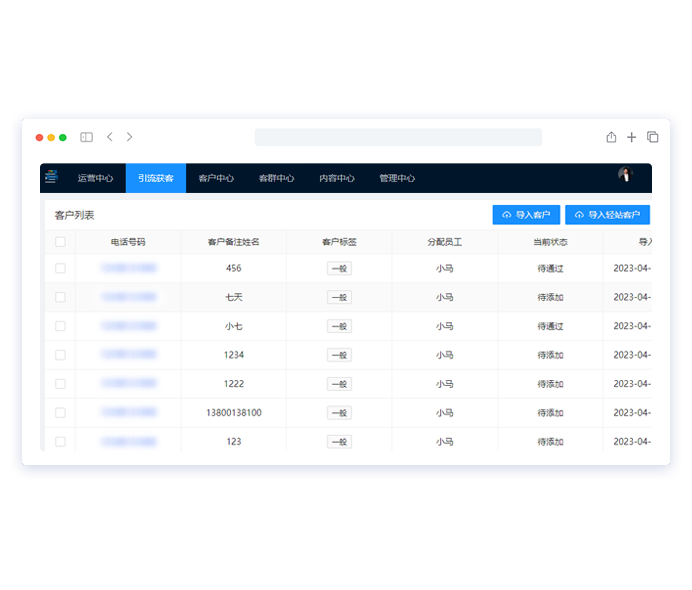The width and height of the screenshot is (692, 590).
Task: Open the user avatar menu
Action: (x=625, y=174)
